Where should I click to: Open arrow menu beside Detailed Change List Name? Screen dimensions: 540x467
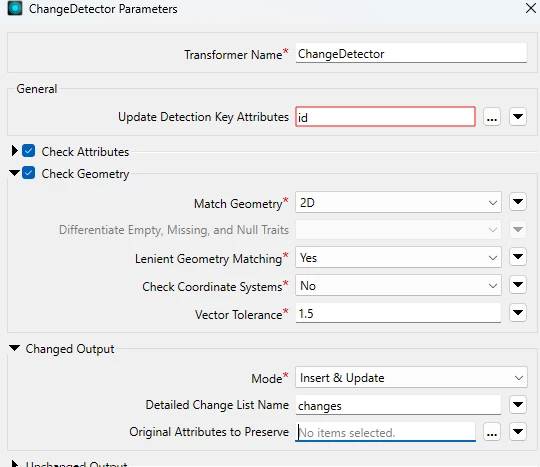click(518, 405)
